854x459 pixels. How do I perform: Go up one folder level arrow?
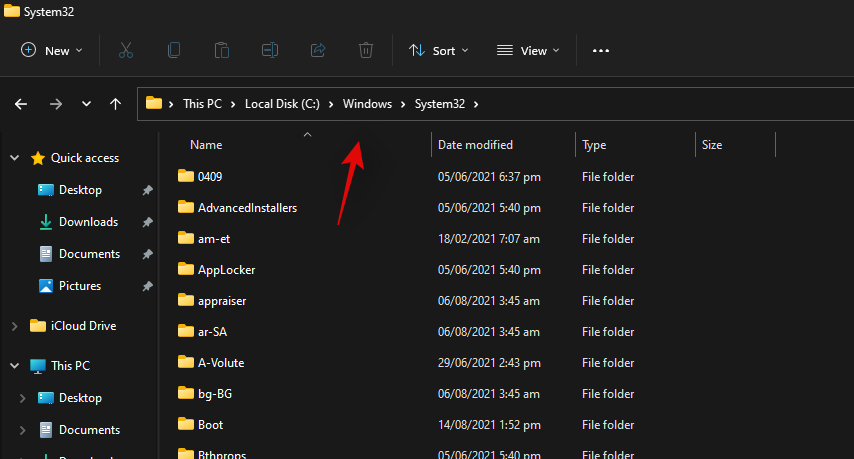(116, 103)
